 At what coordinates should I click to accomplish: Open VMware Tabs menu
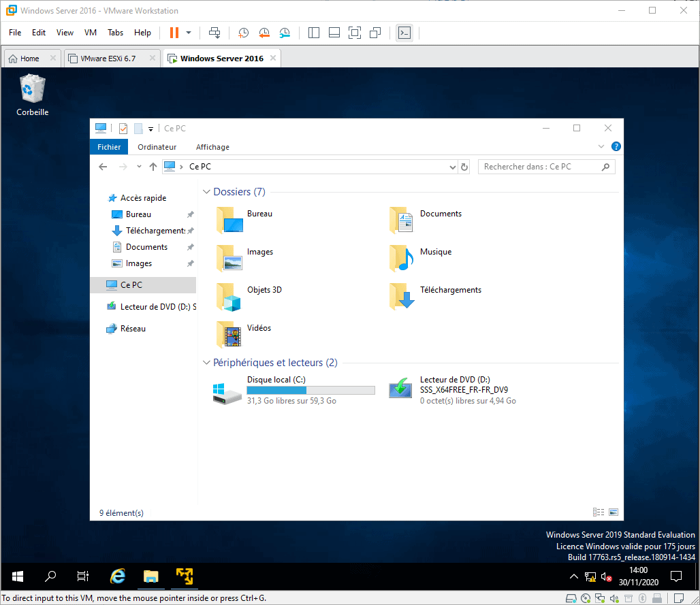[x=115, y=33]
